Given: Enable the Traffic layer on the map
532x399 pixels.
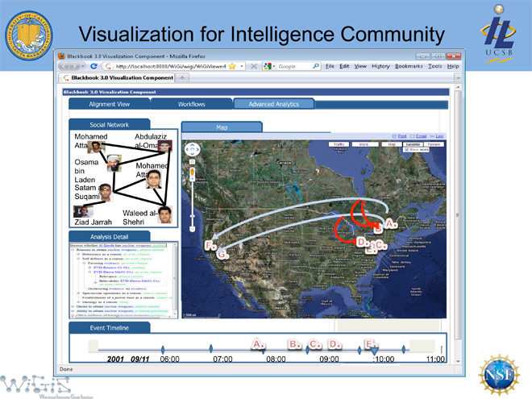Looking at the screenshot, I should pyautogui.click(x=339, y=143).
